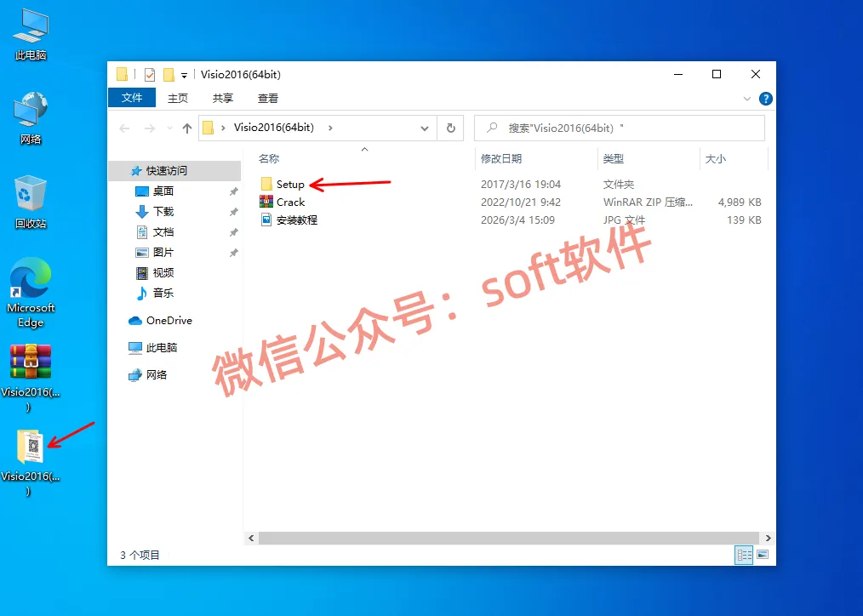
Task: Click the 4,989 KB size cell
Action: 739,202
